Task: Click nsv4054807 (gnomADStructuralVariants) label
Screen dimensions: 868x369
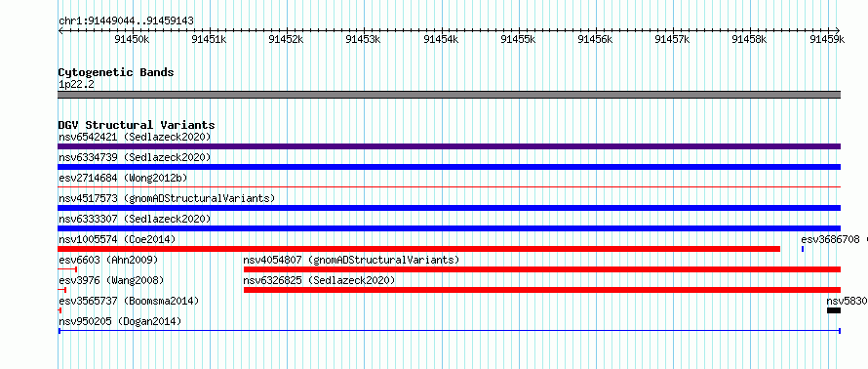Action: pyautogui.click(x=351, y=260)
